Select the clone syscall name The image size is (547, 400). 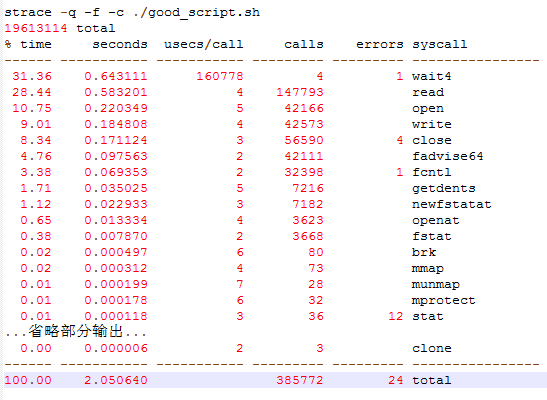pos(432,348)
